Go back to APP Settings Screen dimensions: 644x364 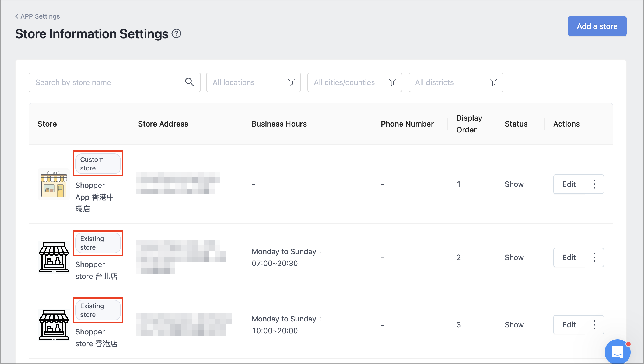click(x=37, y=16)
